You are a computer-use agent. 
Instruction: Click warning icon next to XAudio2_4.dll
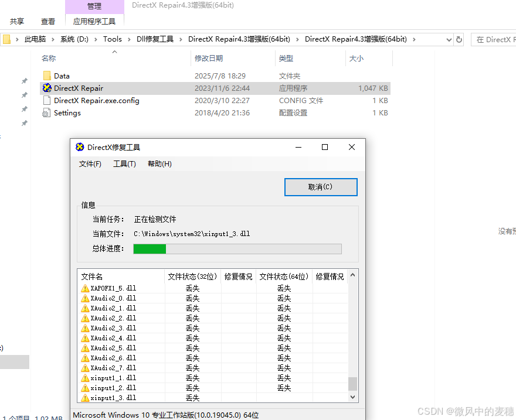[x=85, y=338]
